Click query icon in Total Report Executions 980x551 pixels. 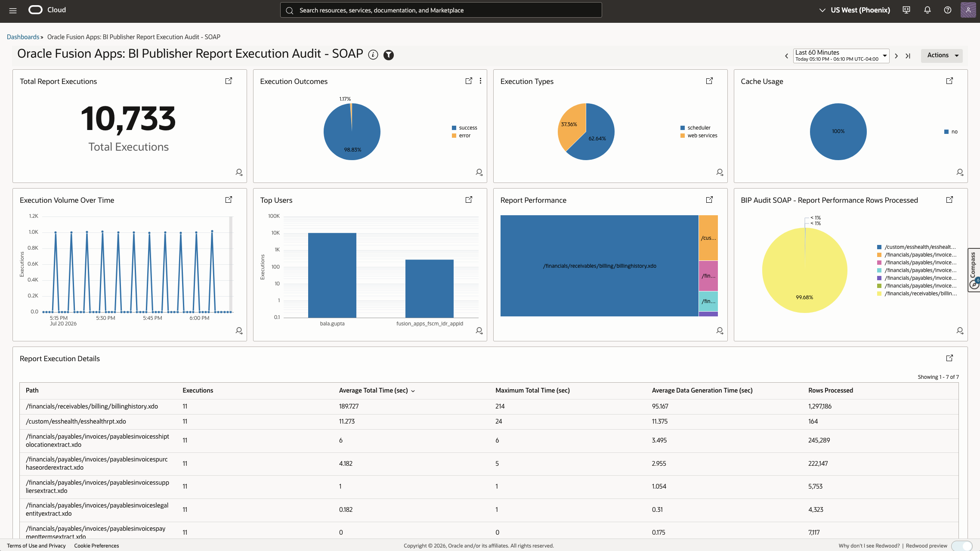(239, 172)
